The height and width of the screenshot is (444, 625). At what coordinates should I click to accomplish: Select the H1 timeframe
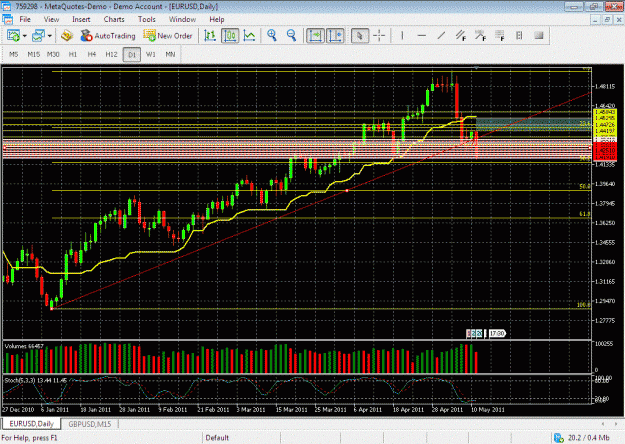pos(73,54)
